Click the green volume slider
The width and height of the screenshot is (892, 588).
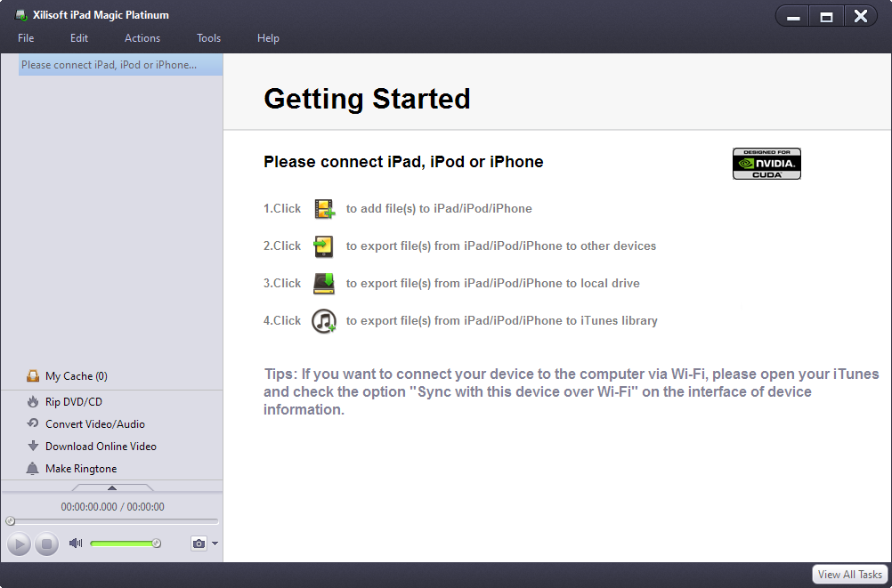coord(123,544)
